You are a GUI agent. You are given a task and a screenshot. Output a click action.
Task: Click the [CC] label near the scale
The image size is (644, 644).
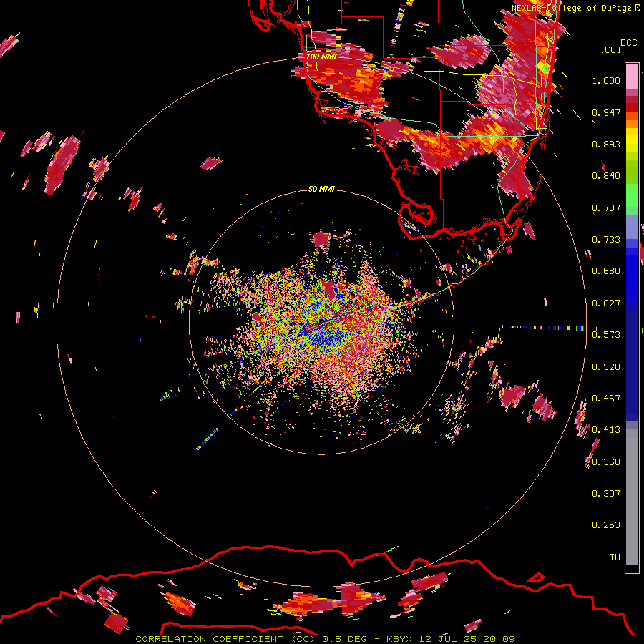[610, 49]
